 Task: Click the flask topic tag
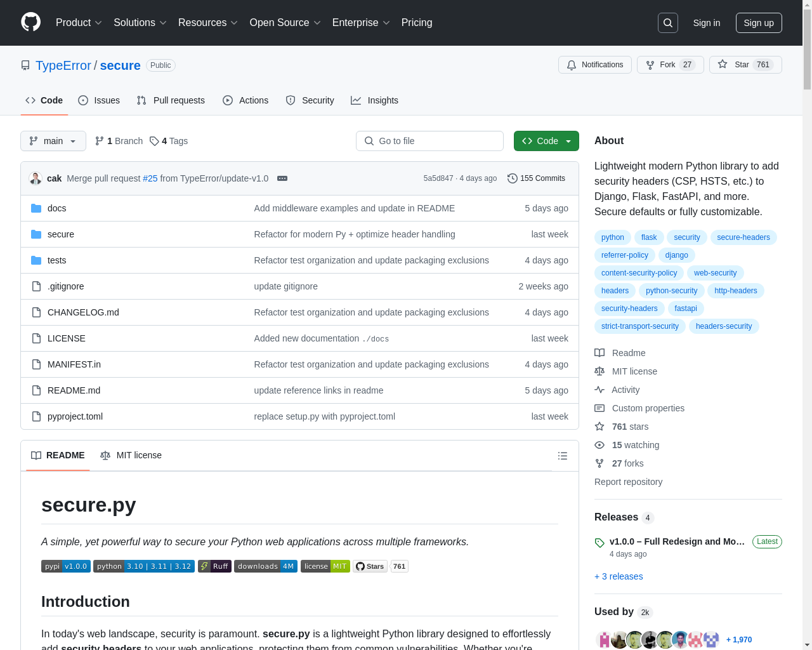point(649,237)
